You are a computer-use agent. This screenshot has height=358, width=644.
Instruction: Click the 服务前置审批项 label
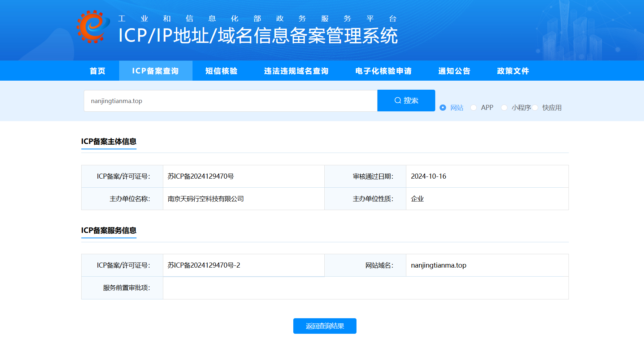[x=126, y=288]
